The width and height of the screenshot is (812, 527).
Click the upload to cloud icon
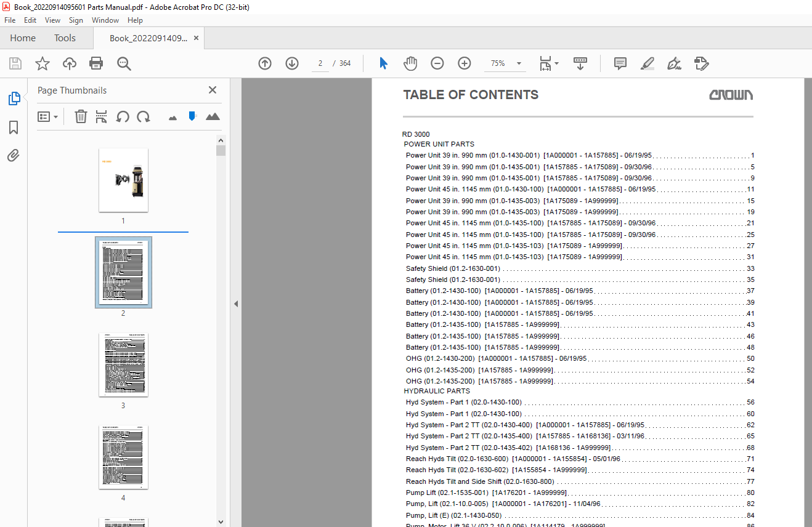click(x=70, y=63)
